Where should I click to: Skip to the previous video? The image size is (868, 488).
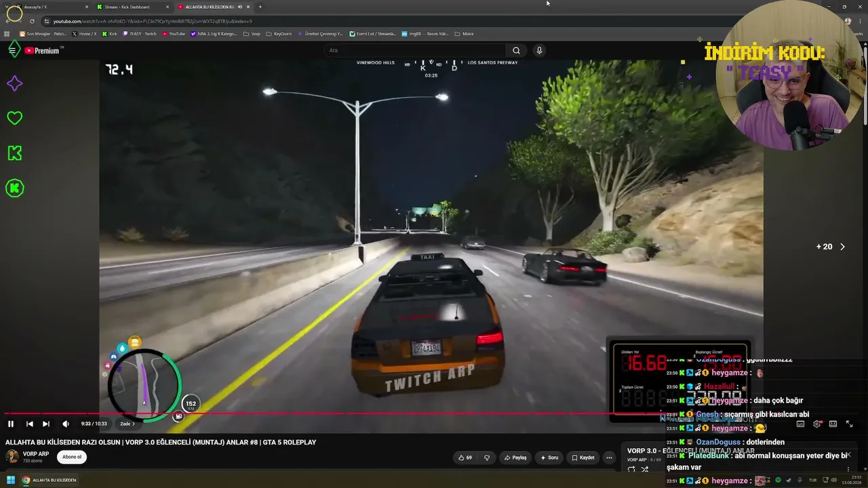[x=29, y=424]
